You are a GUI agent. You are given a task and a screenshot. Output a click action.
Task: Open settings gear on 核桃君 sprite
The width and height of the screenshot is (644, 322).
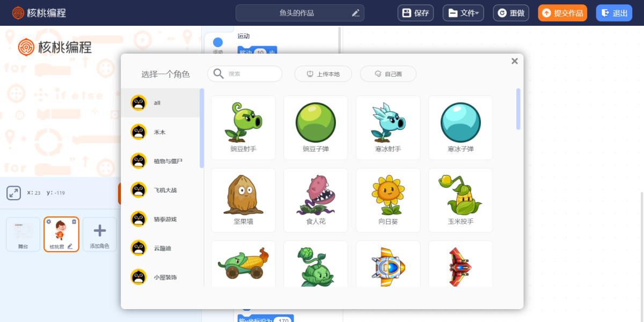pos(49,222)
